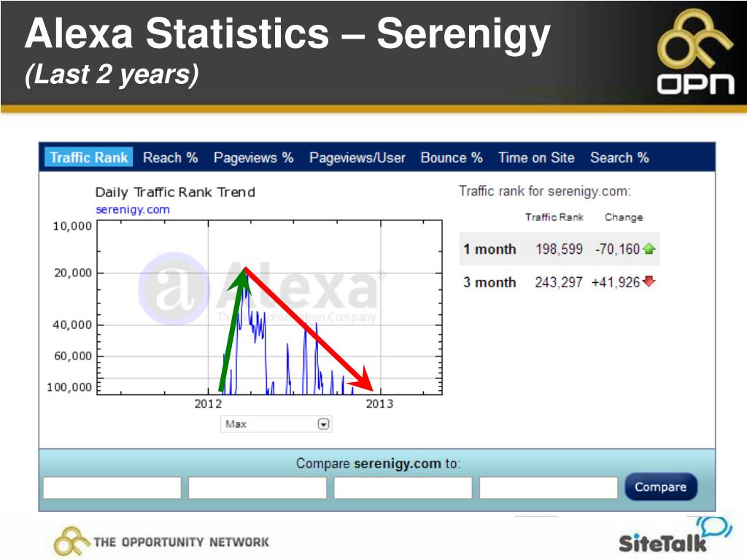Viewport: 747px width, 560px height.
Task: Open the Pageviews/User tab
Action: coord(357,157)
